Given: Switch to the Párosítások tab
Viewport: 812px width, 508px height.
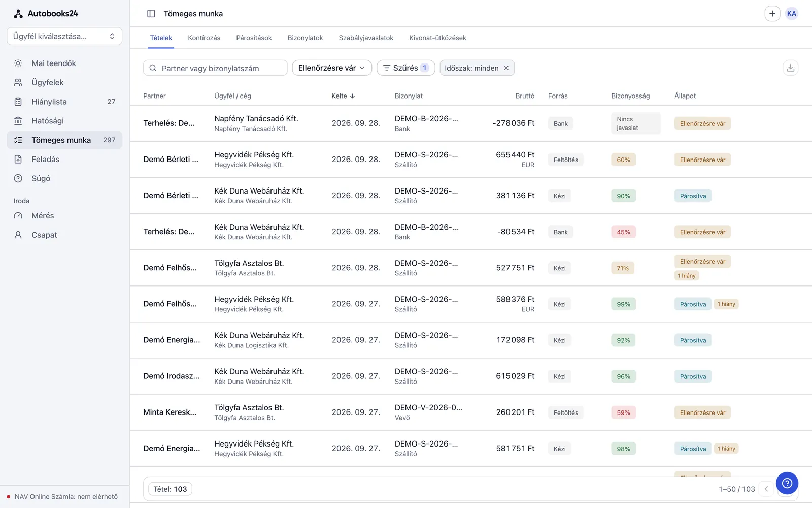Looking at the screenshot, I should (x=254, y=38).
